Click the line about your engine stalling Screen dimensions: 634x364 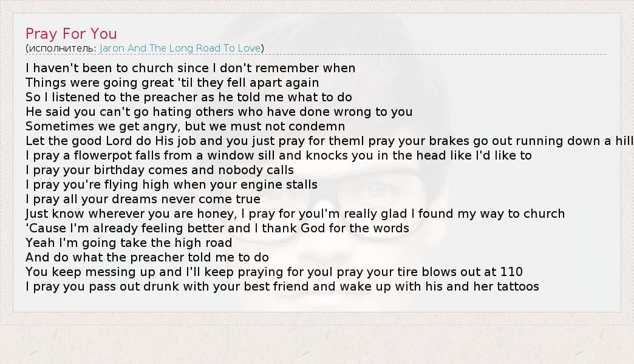[171, 184]
